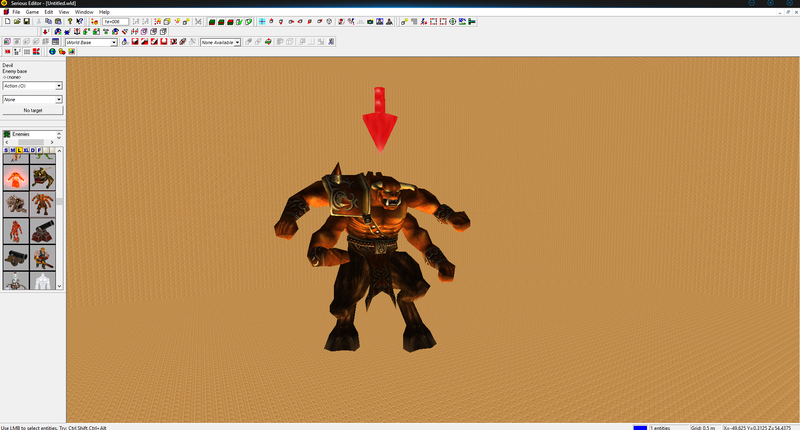Select the glowing red lava enemy thumbnail
The width and height of the screenshot is (800, 430).
[16, 178]
